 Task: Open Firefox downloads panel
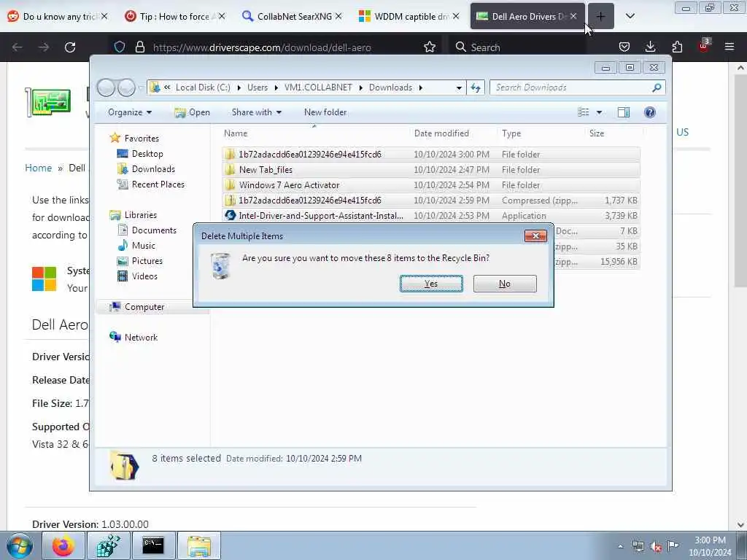coord(650,47)
